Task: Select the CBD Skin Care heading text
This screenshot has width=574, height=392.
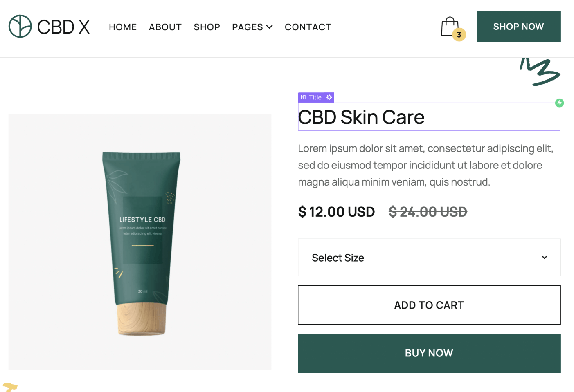Action: (x=361, y=117)
